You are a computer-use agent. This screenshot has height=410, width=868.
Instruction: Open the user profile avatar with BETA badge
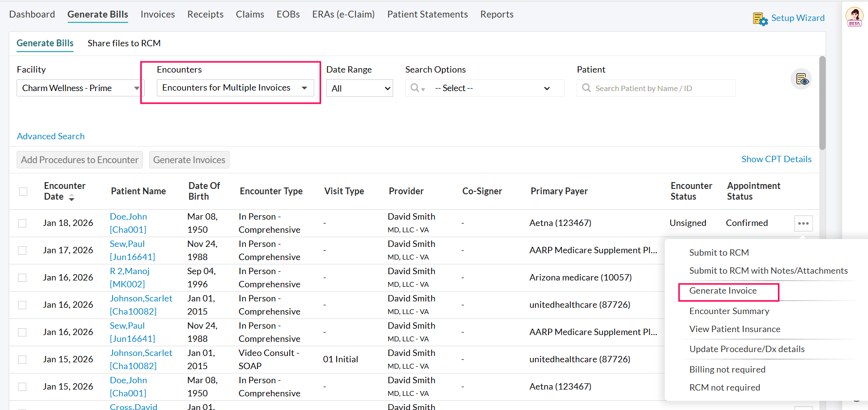coord(854,17)
